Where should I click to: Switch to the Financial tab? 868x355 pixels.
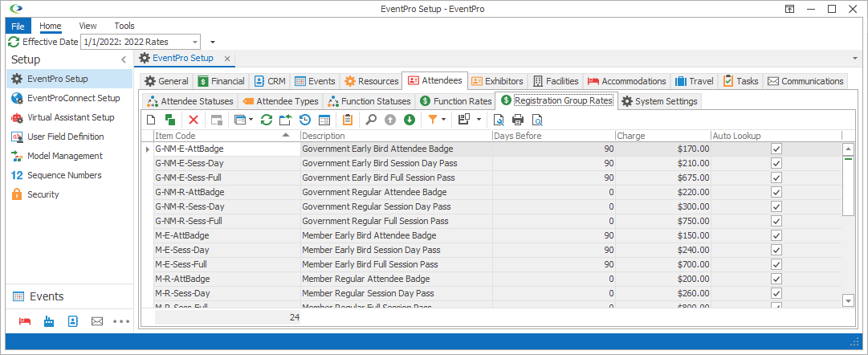pyautogui.click(x=221, y=81)
